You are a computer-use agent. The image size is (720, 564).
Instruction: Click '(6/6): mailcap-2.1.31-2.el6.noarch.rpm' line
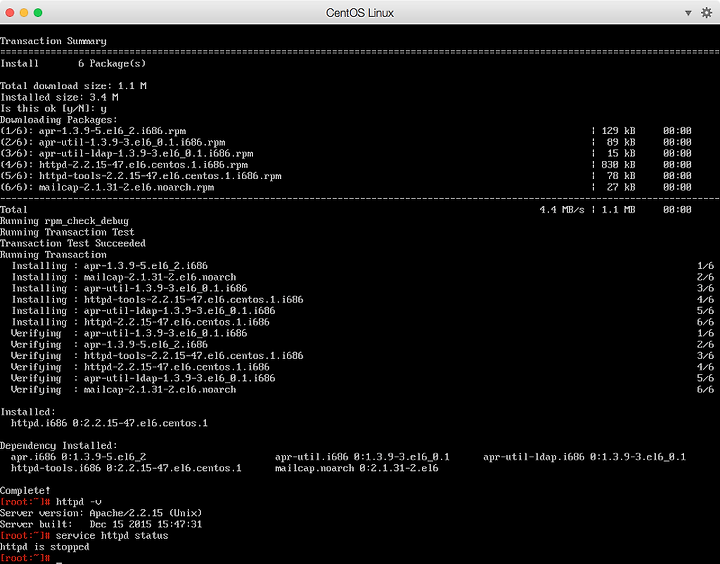pos(107,187)
